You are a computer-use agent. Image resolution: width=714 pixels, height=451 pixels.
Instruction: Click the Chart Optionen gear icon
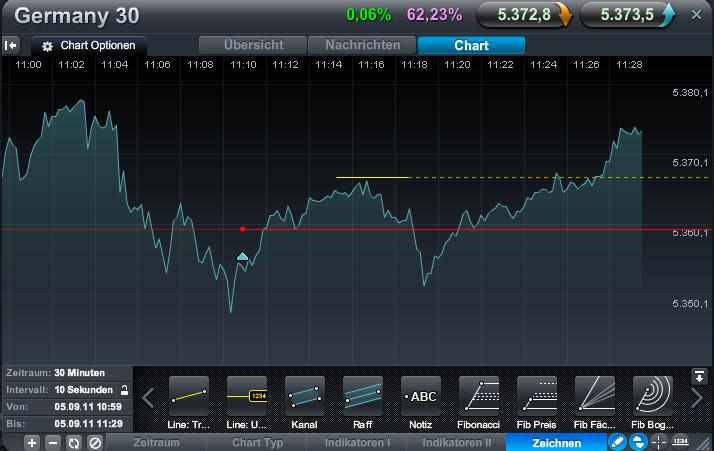(47, 46)
